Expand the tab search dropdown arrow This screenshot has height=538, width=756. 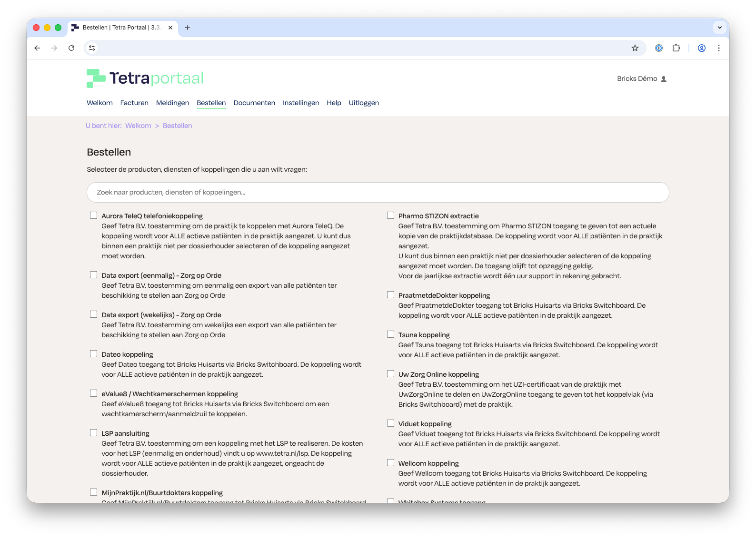pos(719,28)
